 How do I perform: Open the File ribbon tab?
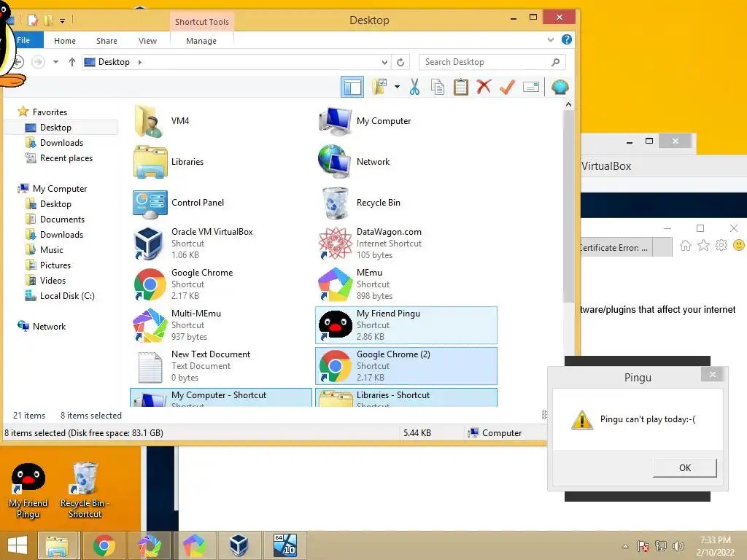coord(23,41)
